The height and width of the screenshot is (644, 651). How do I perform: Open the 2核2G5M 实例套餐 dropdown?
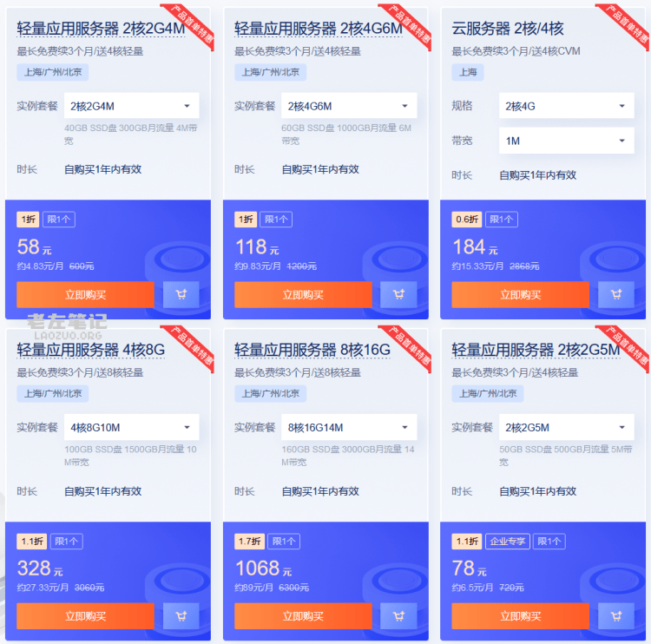click(567, 427)
